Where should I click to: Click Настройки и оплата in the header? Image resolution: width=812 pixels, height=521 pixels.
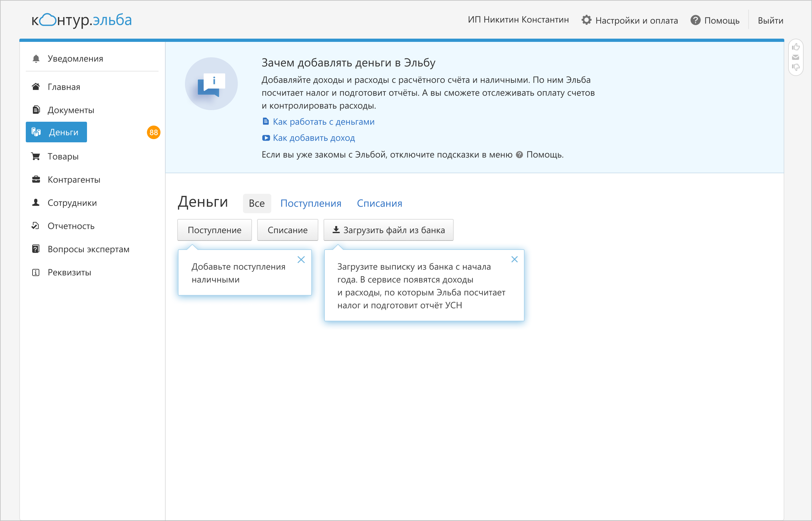636,20
